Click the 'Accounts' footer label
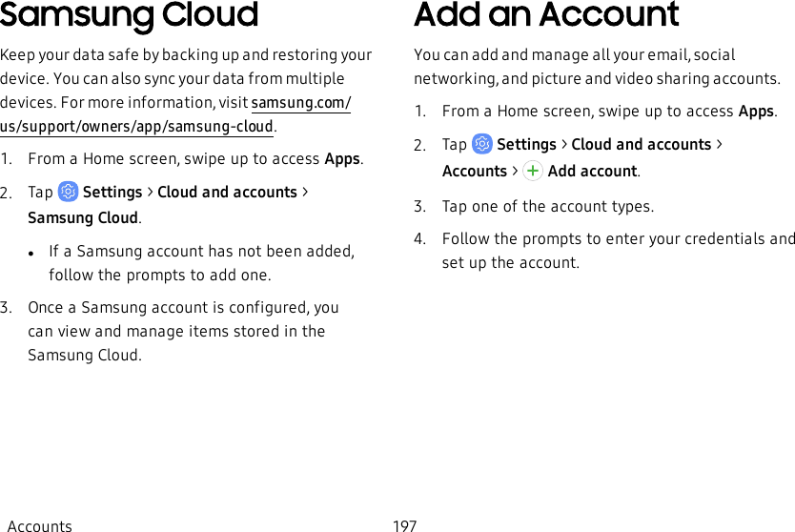 (x=39, y=525)
